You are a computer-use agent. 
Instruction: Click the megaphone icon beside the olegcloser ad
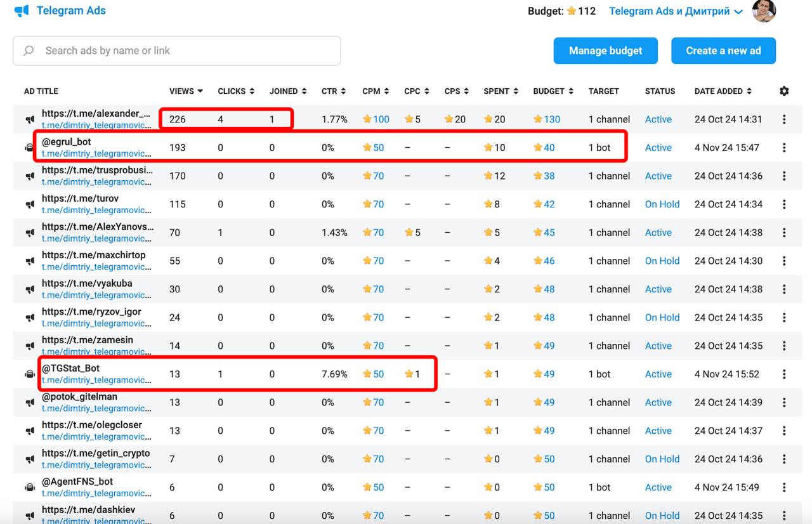coord(30,431)
